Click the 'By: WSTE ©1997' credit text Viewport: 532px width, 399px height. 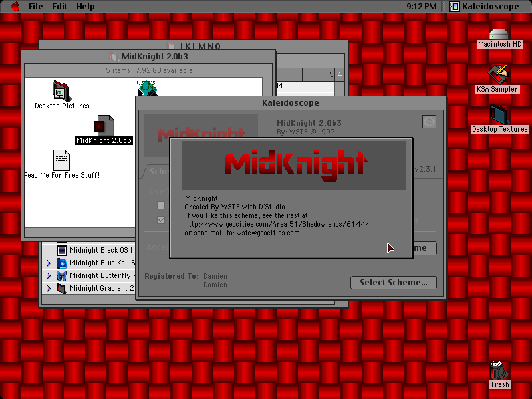click(x=306, y=132)
